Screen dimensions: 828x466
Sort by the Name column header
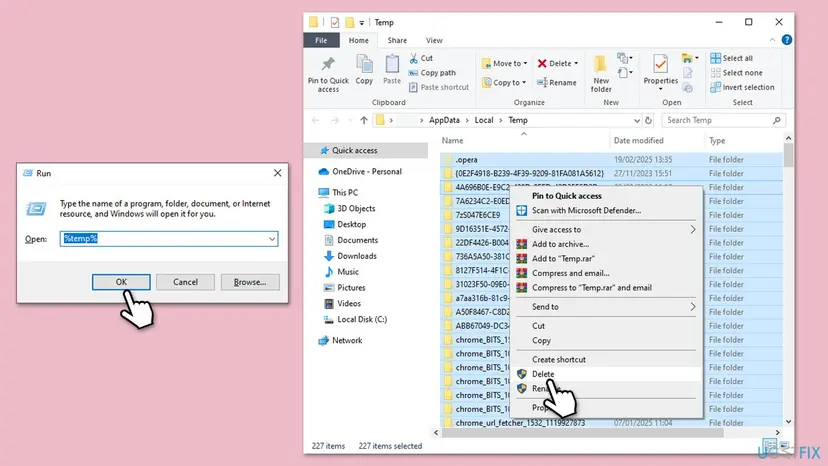click(453, 141)
